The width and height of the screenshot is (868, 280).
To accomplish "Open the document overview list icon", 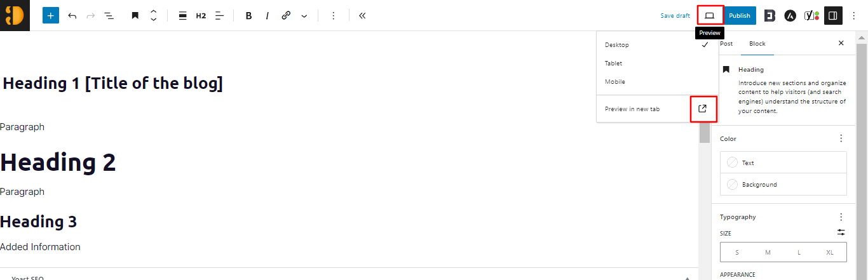I will [109, 15].
